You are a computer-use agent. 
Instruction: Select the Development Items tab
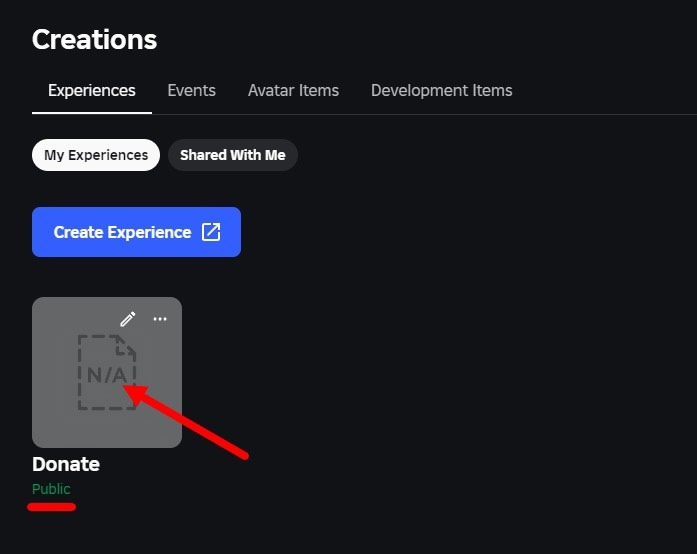coord(441,90)
